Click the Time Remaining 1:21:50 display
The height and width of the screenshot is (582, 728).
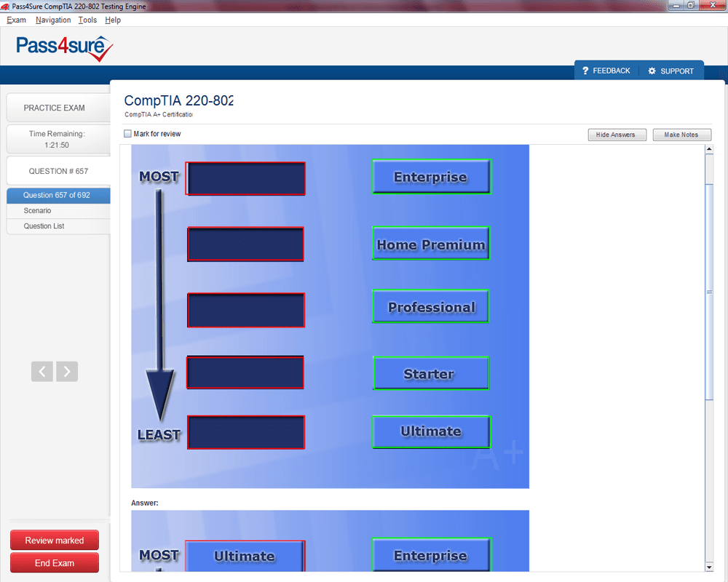[58, 139]
